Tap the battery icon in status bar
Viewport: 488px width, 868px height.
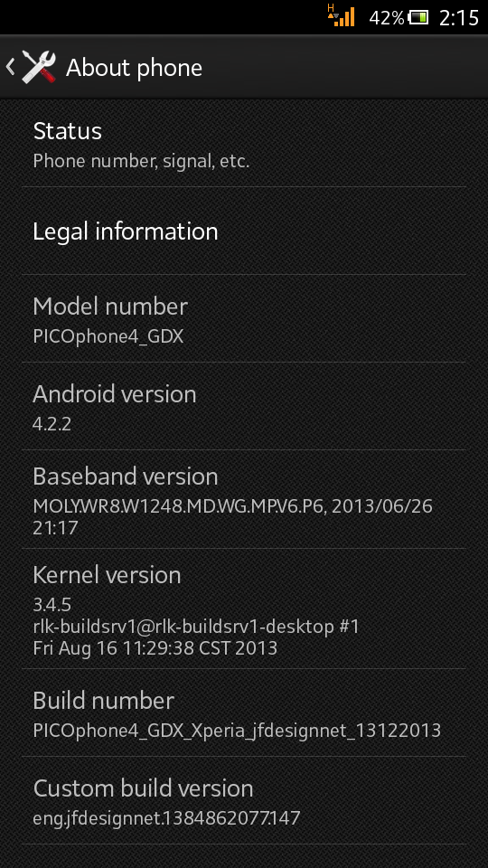point(418,18)
